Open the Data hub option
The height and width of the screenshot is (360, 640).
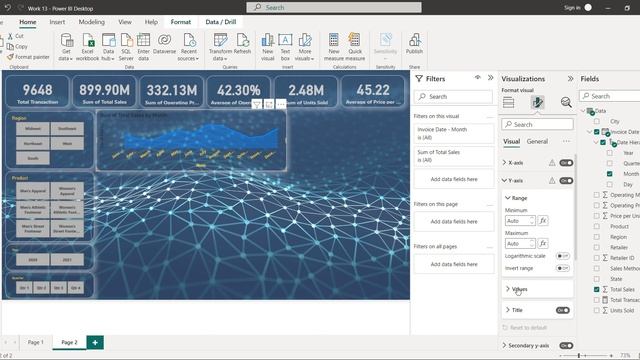click(x=108, y=47)
